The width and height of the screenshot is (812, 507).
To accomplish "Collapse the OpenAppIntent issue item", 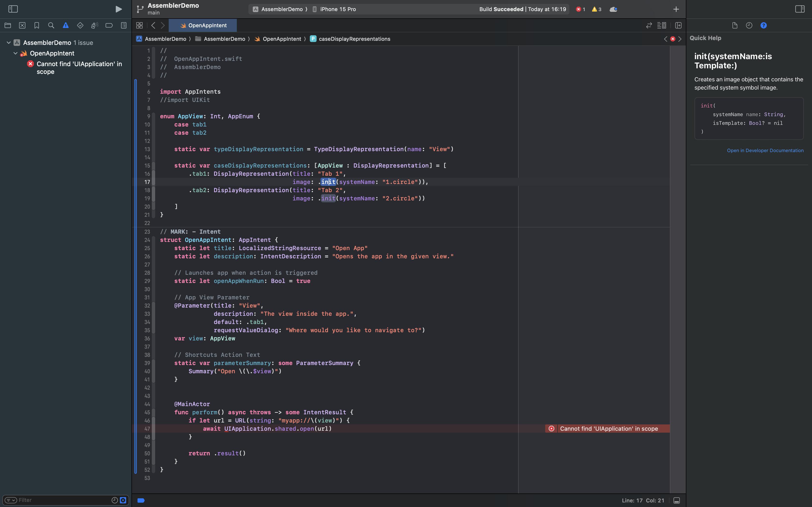I will (15, 53).
